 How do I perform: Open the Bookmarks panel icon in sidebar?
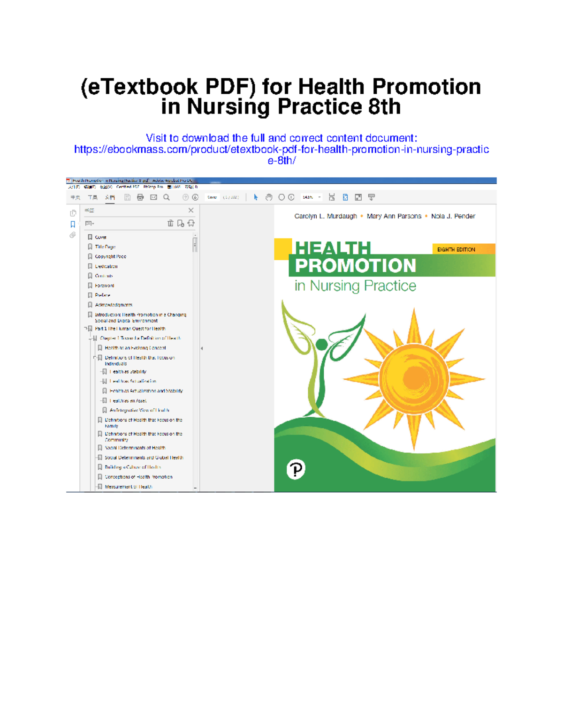(x=73, y=224)
